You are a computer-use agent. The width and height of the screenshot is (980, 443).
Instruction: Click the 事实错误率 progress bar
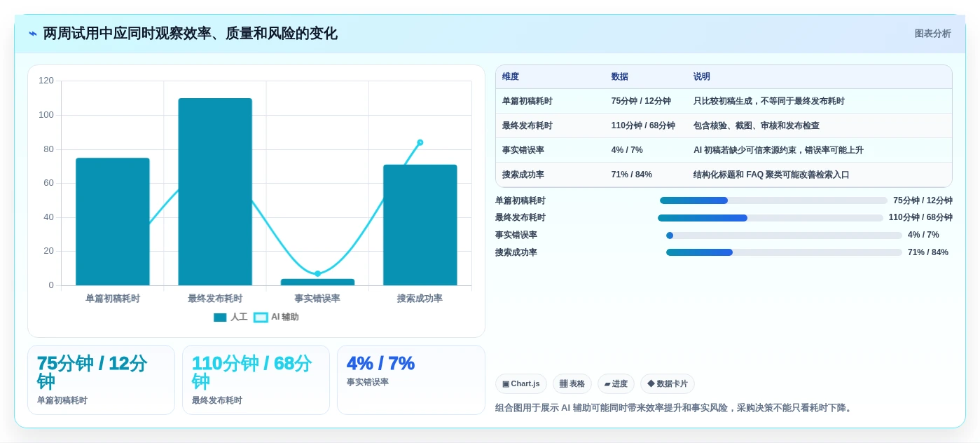click(x=784, y=236)
